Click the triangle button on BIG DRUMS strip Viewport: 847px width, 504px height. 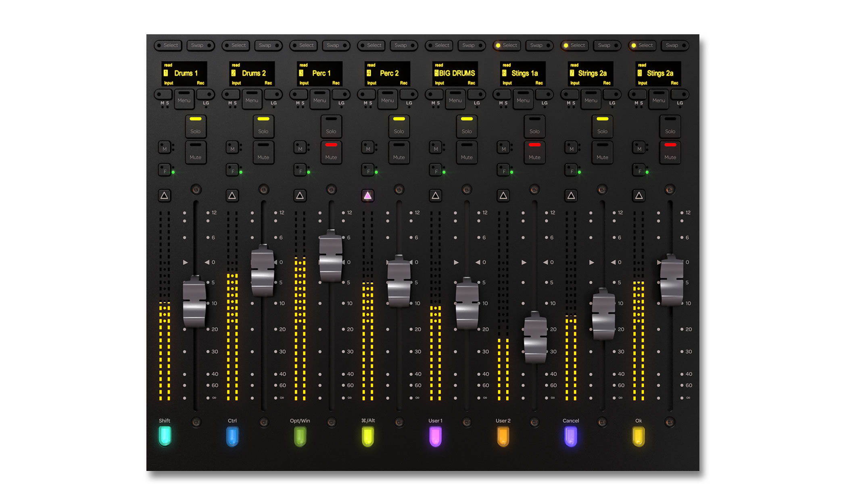click(x=435, y=196)
